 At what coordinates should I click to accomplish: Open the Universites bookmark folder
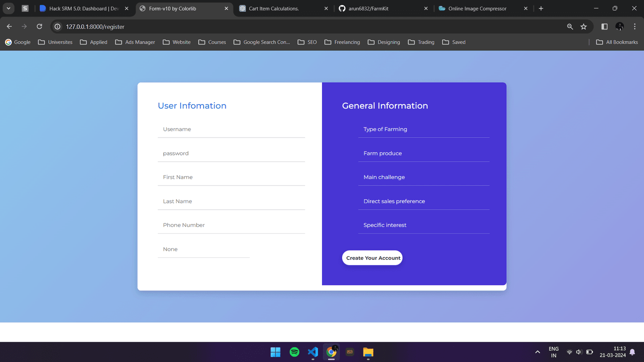click(55, 42)
